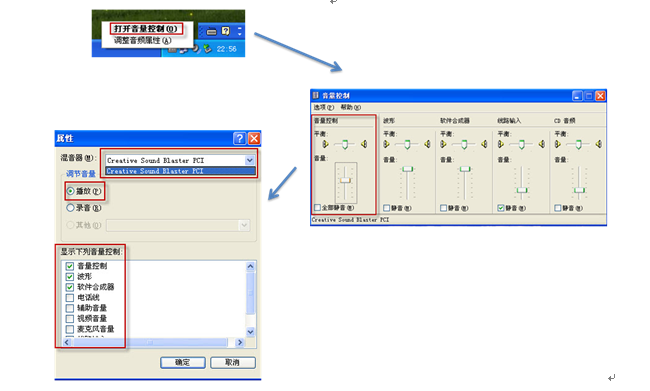The width and height of the screenshot is (650, 391).
Task: Check the 麦克风音量 checkbox in list
Action: coord(70,329)
